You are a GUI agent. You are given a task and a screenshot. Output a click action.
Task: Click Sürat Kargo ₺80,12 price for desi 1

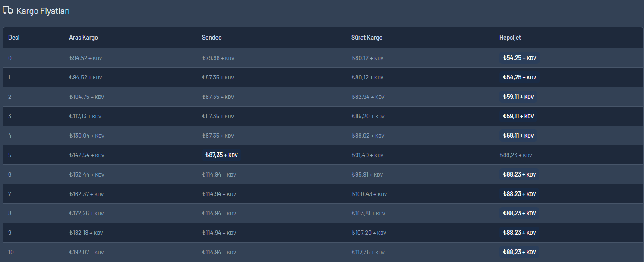point(367,77)
